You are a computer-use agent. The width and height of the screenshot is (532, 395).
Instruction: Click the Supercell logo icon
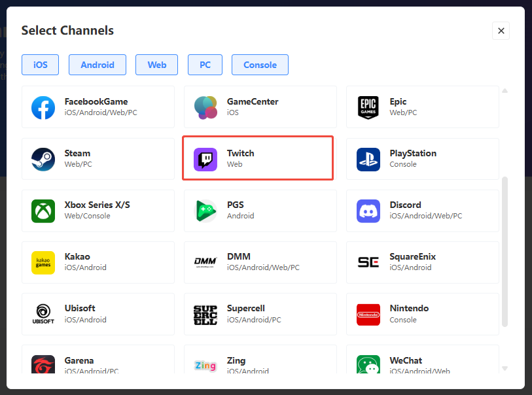(205, 315)
